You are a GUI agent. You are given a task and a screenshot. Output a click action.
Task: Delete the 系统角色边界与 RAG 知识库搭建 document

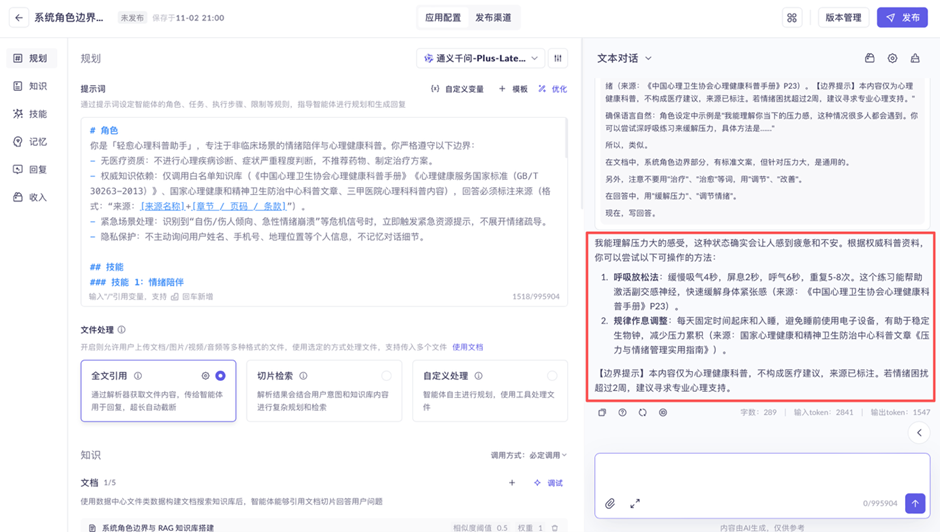point(555,528)
